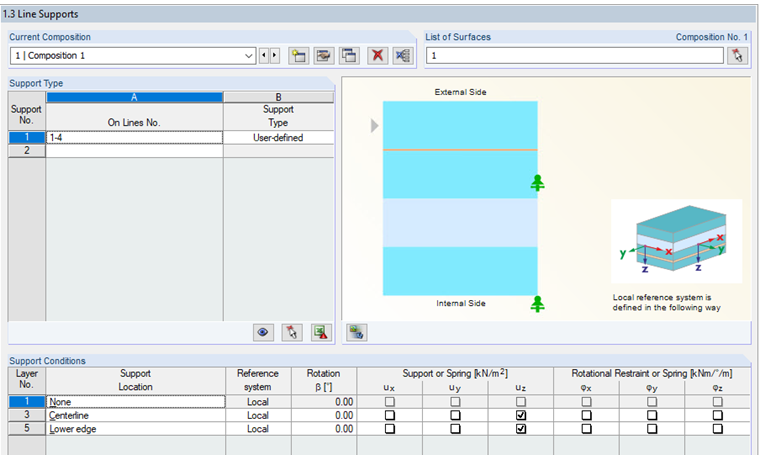The image size is (760, 460).
Task: Click eye icon below Support Type table
Action: coord(263,333)
